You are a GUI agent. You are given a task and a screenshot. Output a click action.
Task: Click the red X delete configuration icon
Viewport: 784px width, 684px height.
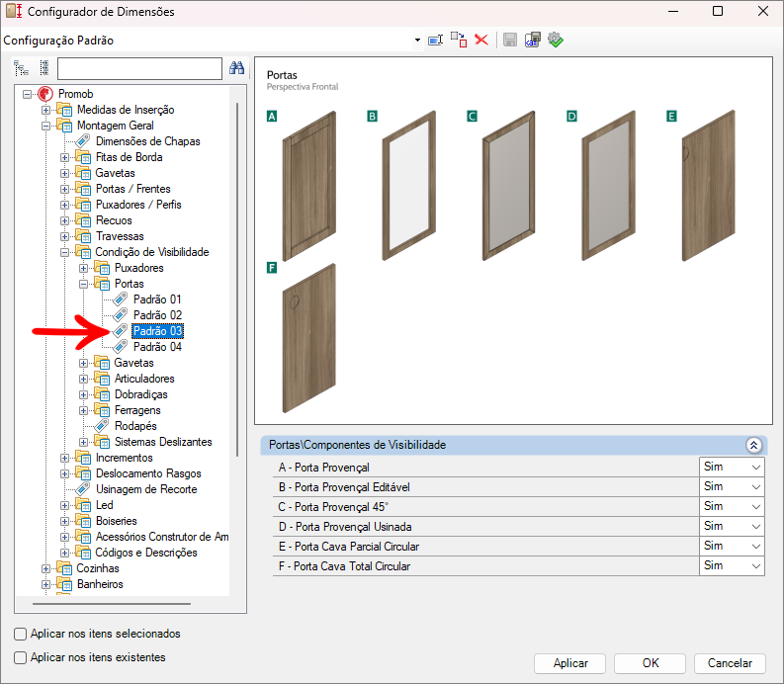click(x=481, y=40)
